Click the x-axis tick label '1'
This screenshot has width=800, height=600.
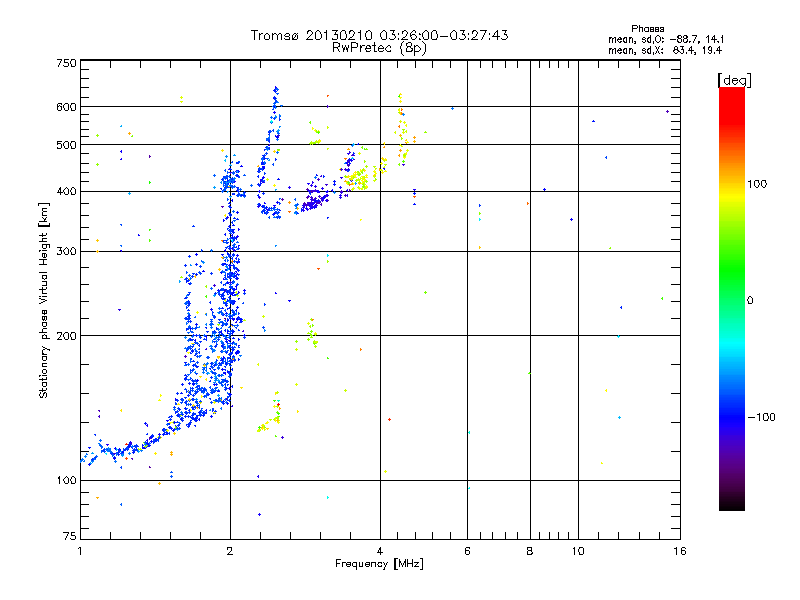click(80, 551)
